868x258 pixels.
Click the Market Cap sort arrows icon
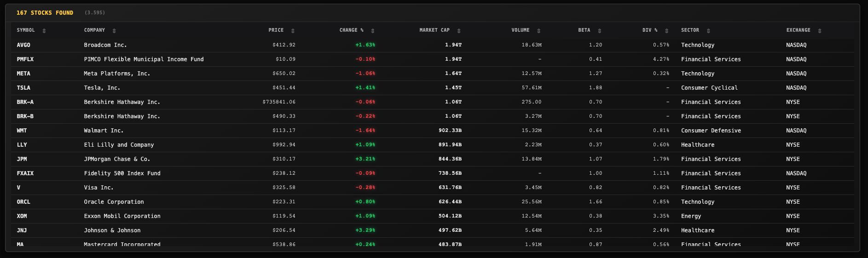(x=459, y=31)
